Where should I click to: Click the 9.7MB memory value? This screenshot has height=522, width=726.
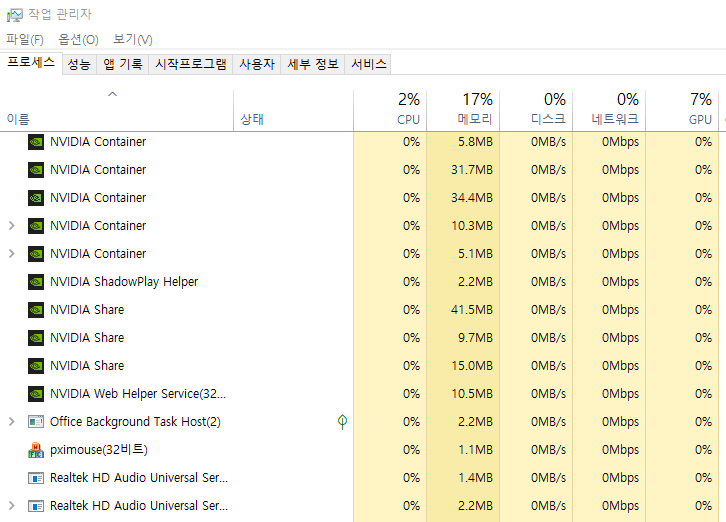476,338
